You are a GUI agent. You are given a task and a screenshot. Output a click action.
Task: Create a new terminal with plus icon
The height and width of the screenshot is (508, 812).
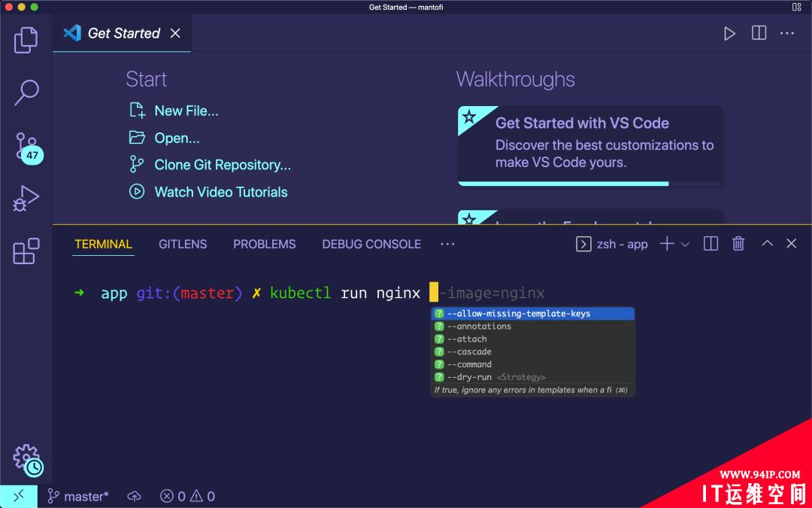(667, 244)
